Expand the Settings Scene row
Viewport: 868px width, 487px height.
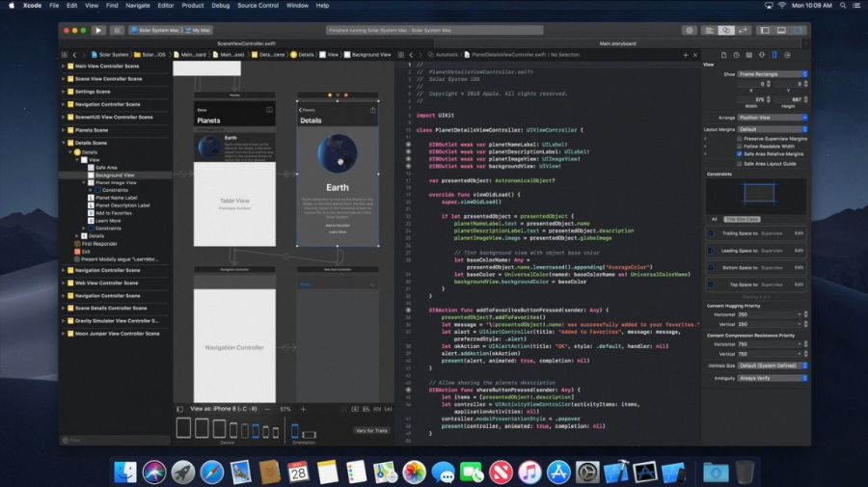click(64, 92)
